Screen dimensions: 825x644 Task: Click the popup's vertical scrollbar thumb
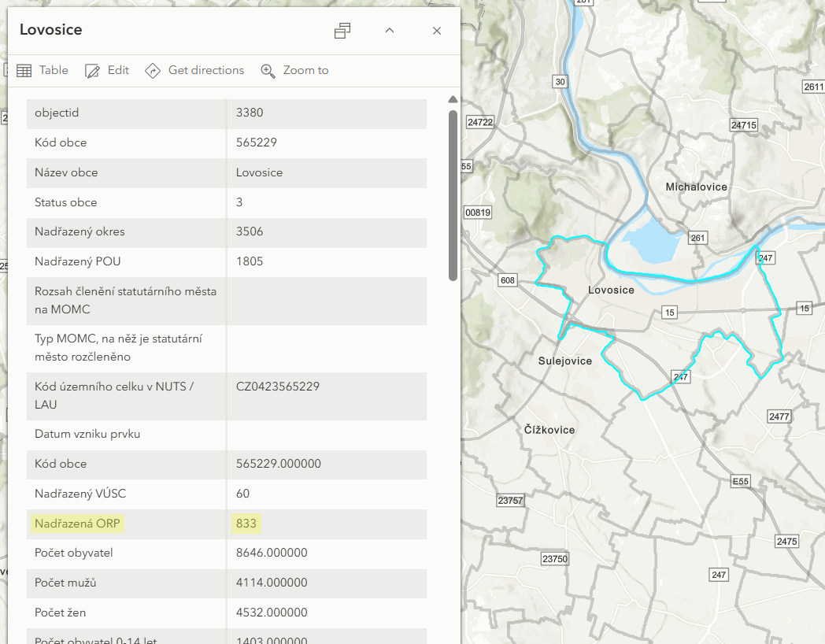click(x=453, y=194)
